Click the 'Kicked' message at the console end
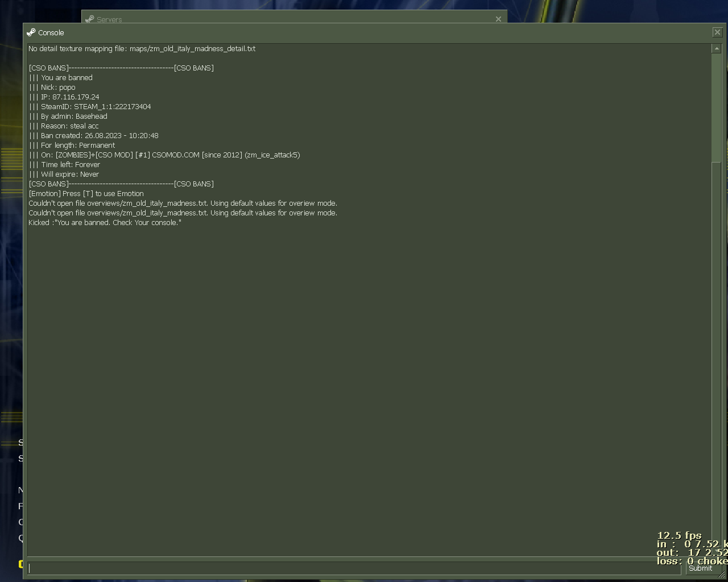 [x=105, y=223]
